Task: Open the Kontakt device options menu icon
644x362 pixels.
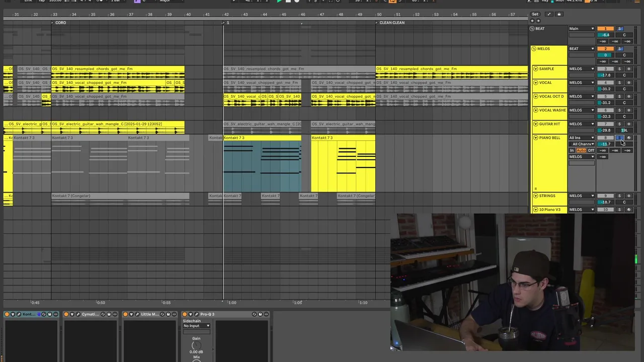Action: tap(55, 314)
